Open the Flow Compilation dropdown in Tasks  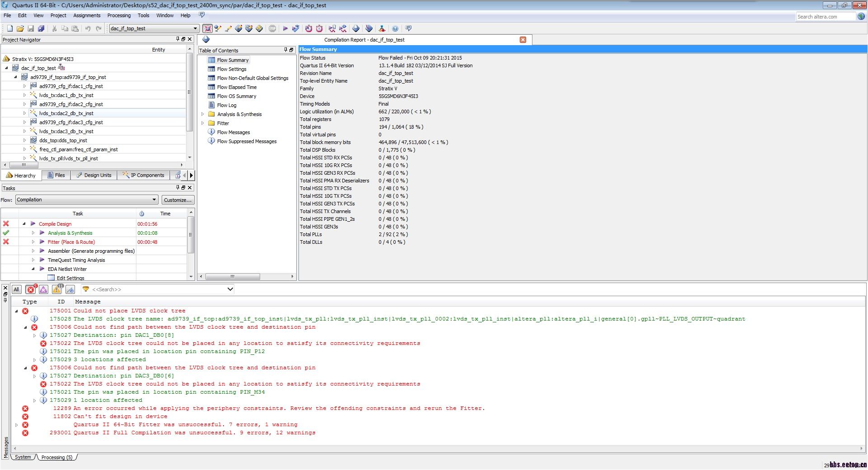tap(86, 200)
